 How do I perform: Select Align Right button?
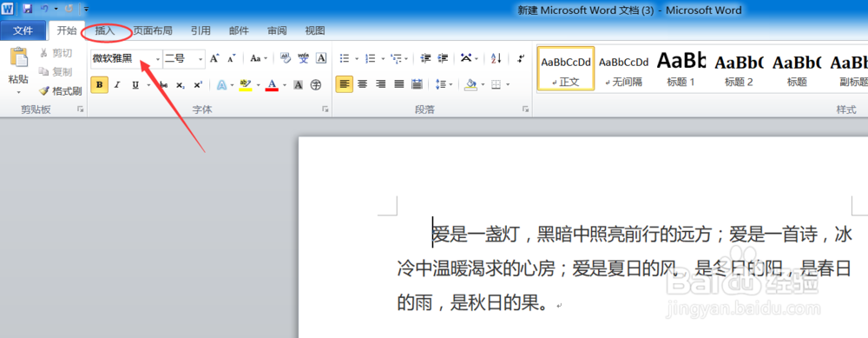point(380,84)
